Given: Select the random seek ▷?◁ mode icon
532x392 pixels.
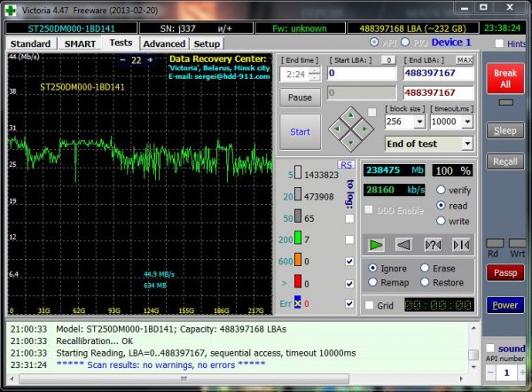Looking at the screenshot, I should pyautogui.click(x=433, y=245).
